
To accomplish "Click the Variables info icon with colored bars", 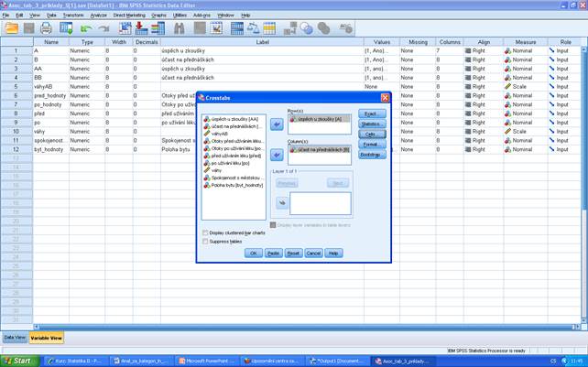I will [158, 28].
